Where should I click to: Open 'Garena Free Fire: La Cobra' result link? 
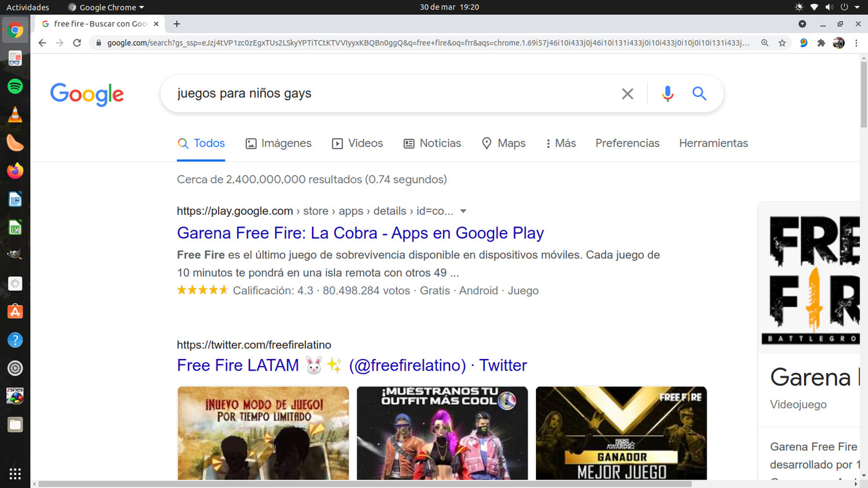(360, 233)
